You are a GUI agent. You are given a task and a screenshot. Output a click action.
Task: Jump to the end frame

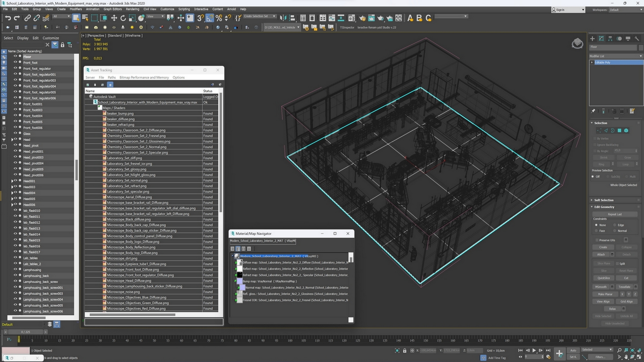(548, 350)
